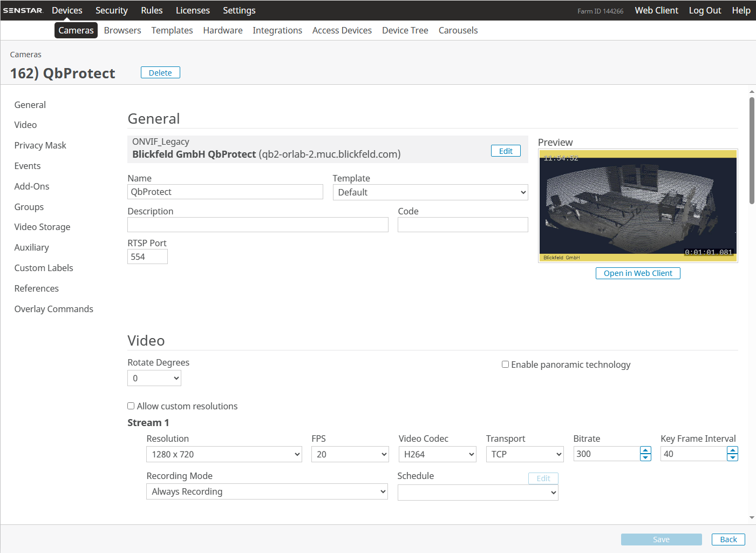Decrease the Key Frame Interval value
This screenshot has width=756, height=553.
(732, 457)
